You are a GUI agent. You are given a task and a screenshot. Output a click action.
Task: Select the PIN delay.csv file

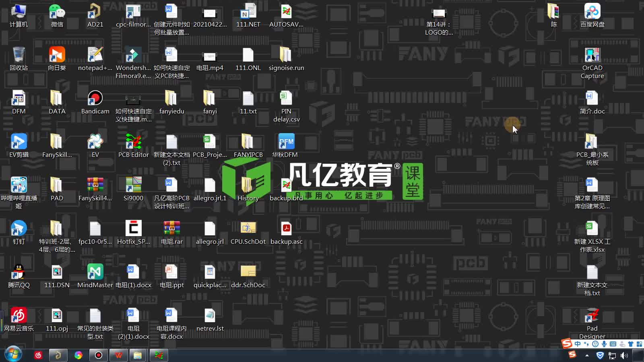pyautogui.click(x=286, y=106)
